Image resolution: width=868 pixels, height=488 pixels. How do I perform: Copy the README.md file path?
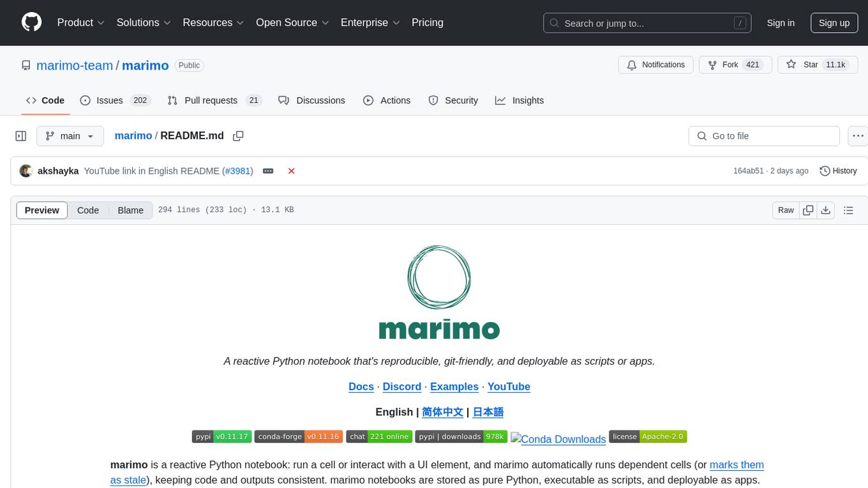point(238,136)
